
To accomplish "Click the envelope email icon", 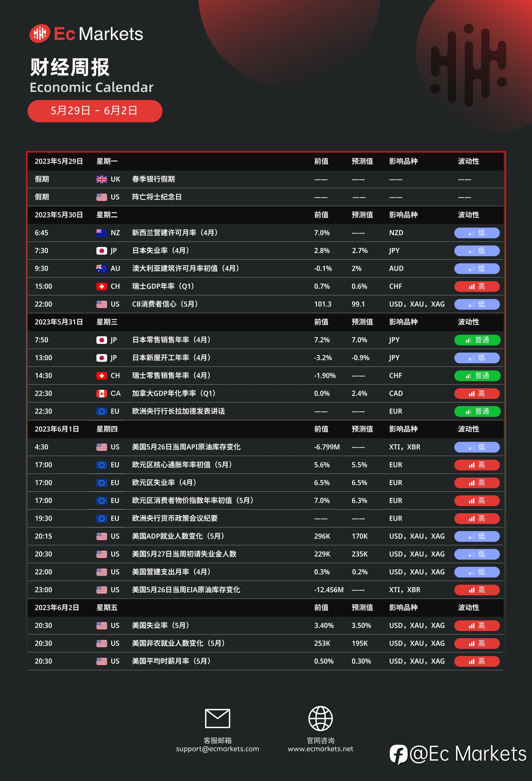I will click(218, 719).
